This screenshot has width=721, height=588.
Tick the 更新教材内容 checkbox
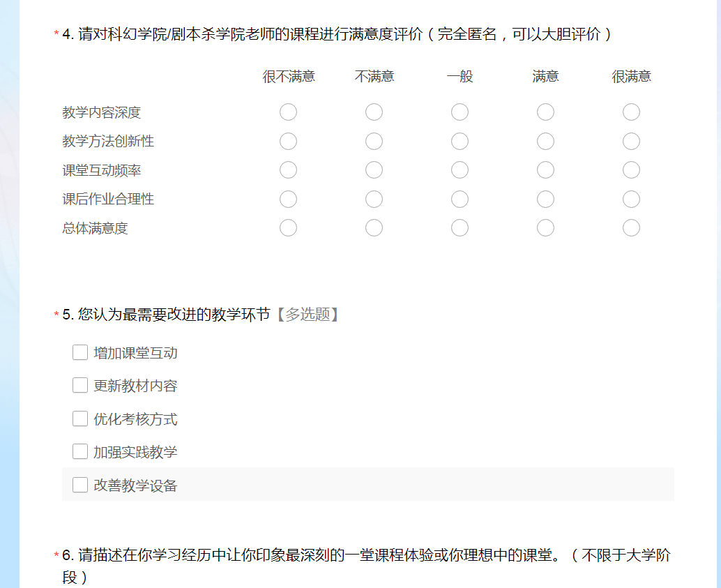(x=80, y=386)
